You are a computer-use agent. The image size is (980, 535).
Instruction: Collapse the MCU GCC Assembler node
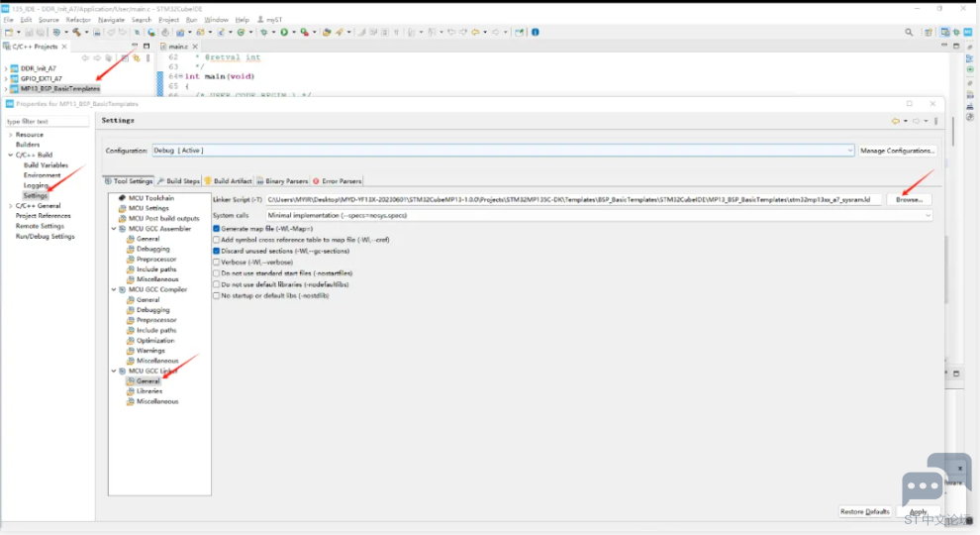click(114, 229)
